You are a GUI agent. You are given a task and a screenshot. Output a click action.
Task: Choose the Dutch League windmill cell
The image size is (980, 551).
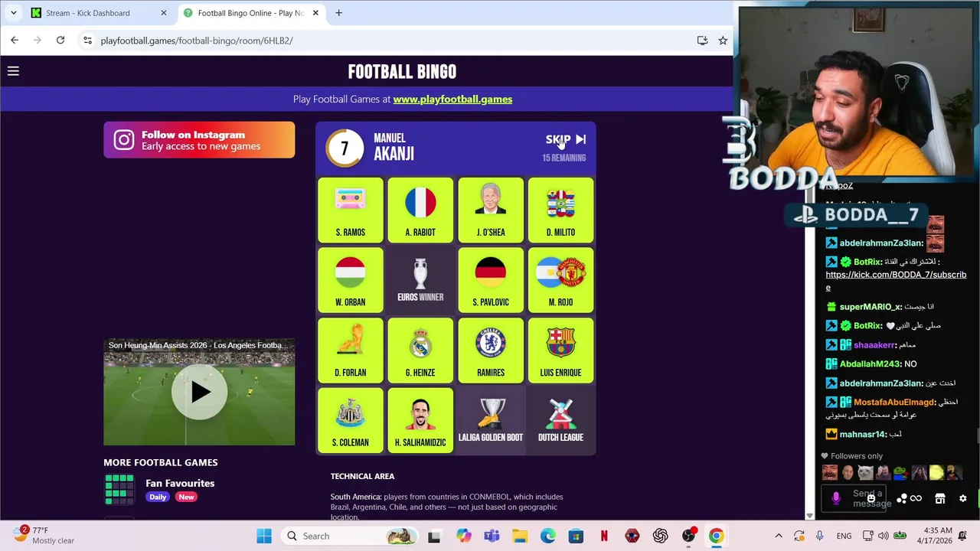[x=560, y=420]
